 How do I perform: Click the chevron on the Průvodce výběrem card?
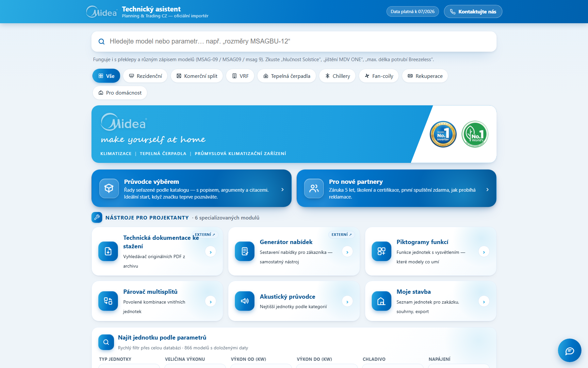click(283, 189)
